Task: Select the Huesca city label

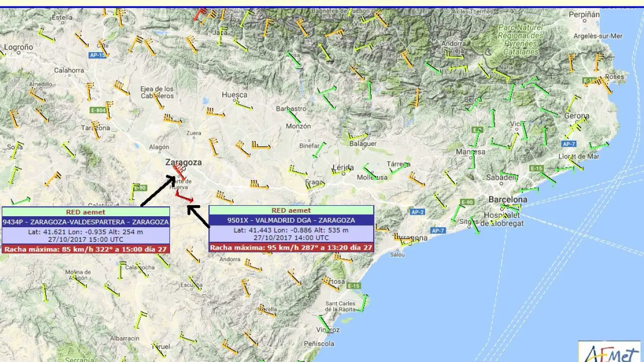Action: point(234,95)
